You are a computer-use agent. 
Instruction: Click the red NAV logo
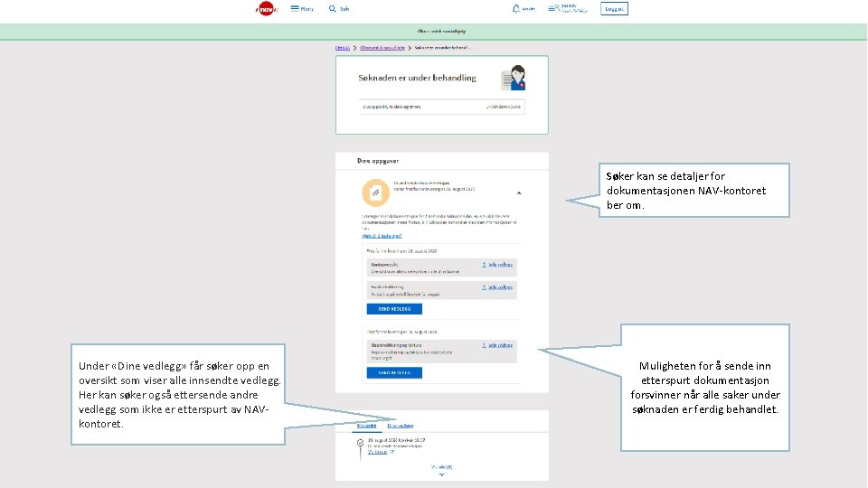pos(266,8)
